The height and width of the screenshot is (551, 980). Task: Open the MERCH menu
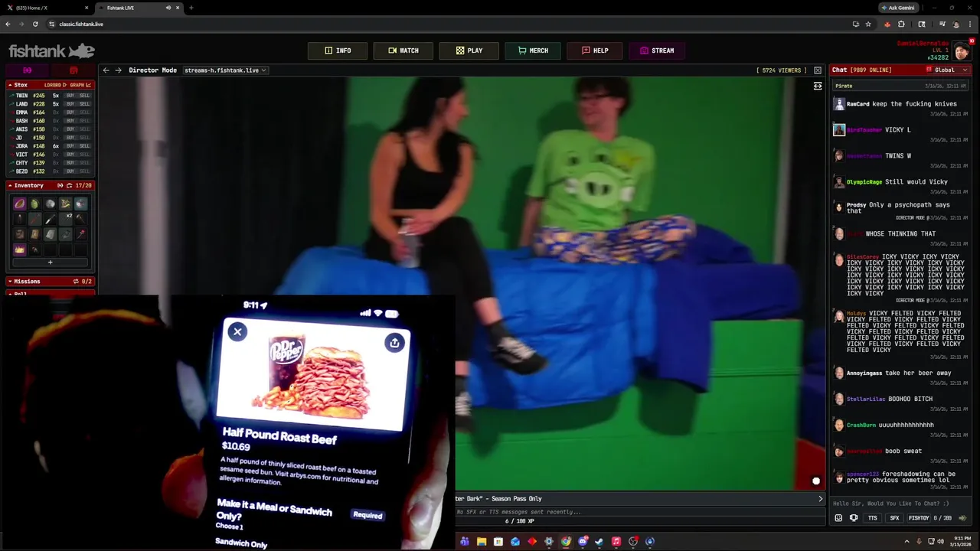point(533,51)
